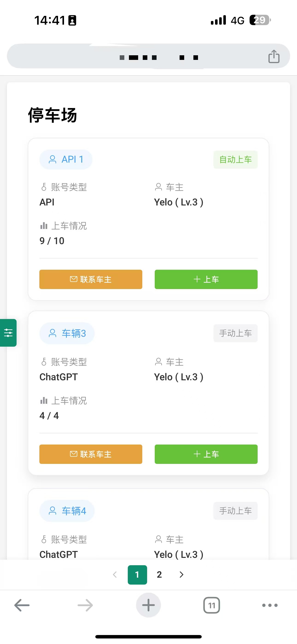Screen dimensions: 297x644
Task: Click 联系车主 for 车辆3
Action: 91,454
